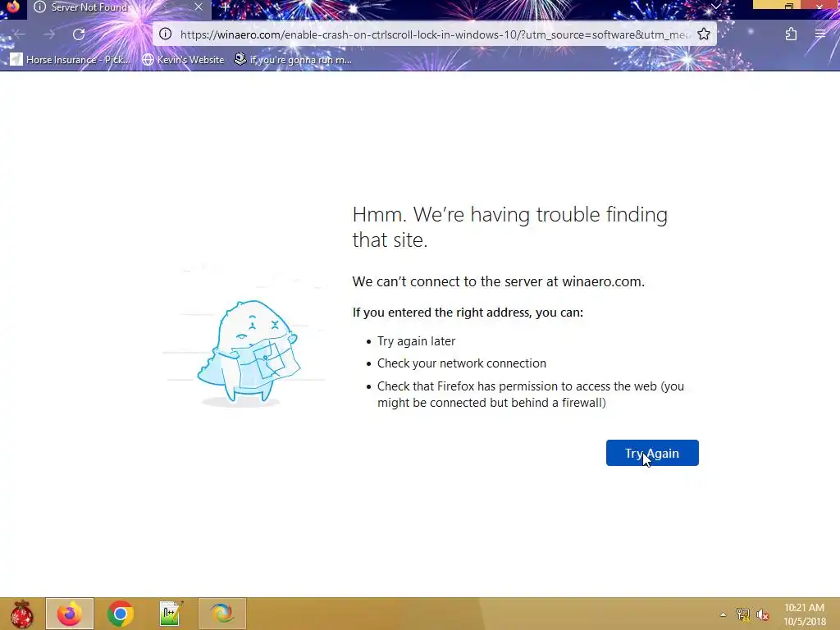This screenshot has width=840, height=630.
Task: Open the Firefox hamburger menu
Action: click(x=820, y=34)
